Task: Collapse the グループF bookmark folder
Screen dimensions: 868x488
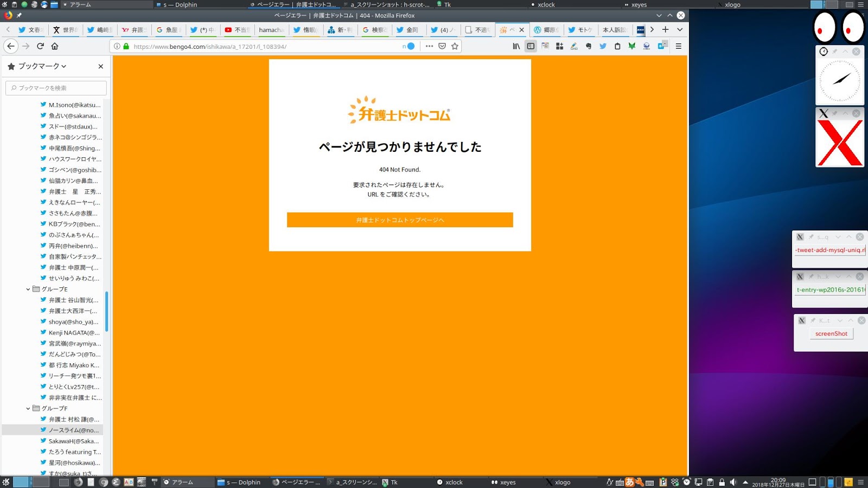Action: pos(28,408)
